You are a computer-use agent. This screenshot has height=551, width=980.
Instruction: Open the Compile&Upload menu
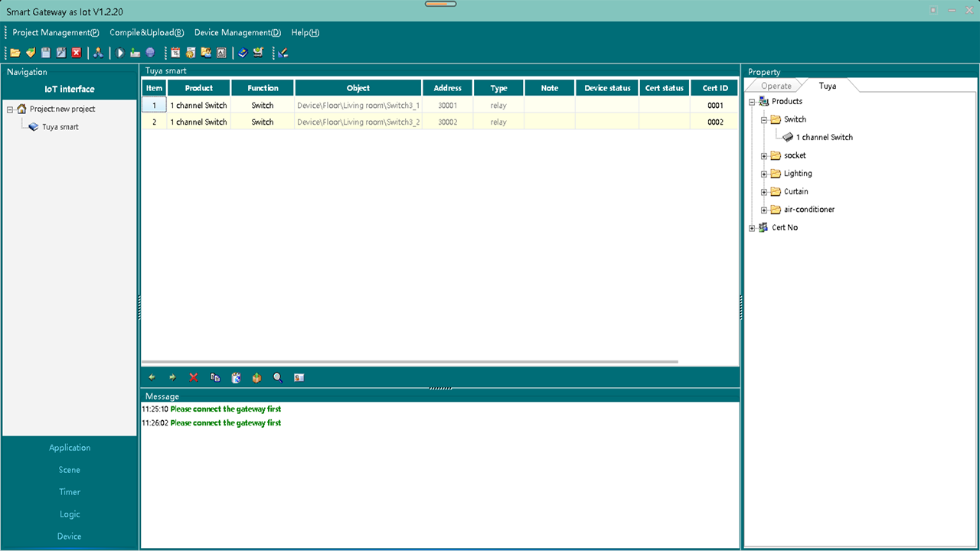147,33
